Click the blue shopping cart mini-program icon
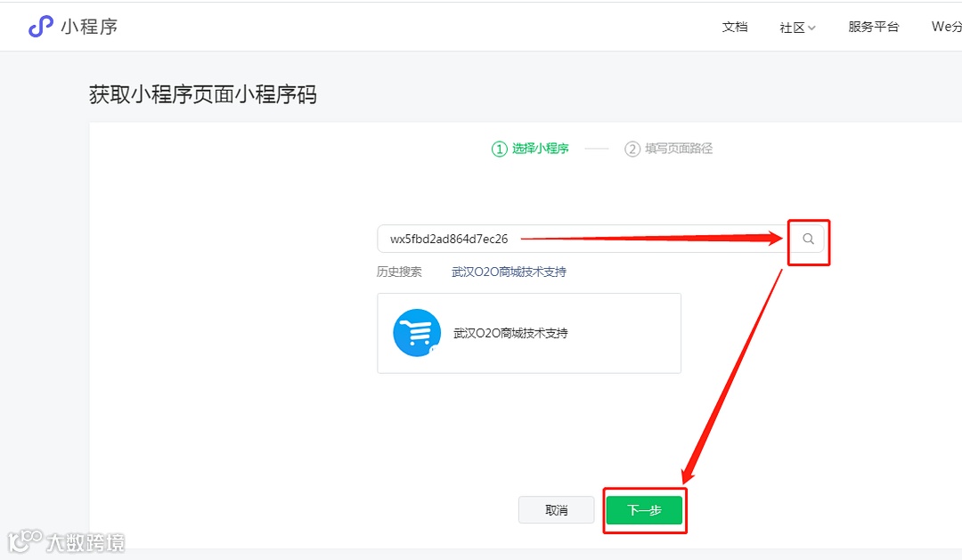This screenshot has width=962, height=560. [416, 332]
